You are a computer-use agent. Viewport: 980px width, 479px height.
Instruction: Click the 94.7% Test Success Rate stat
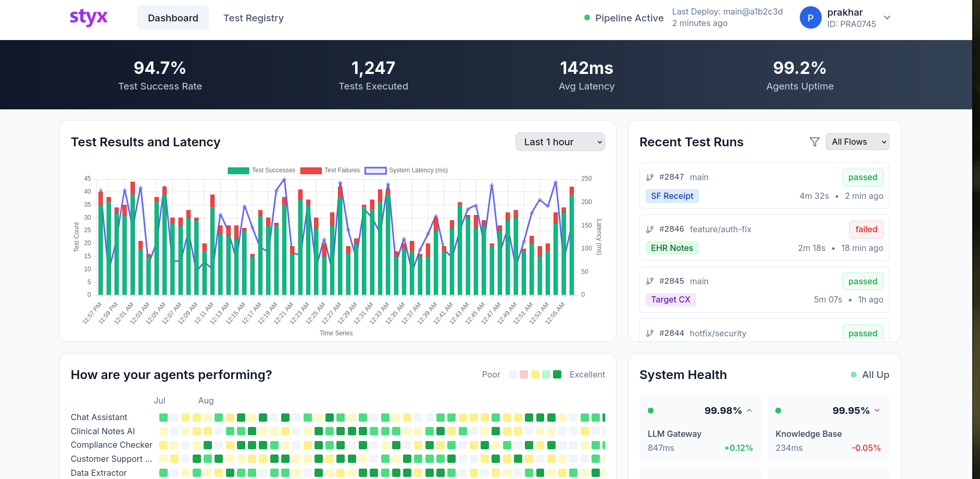(x=160, y=75)
